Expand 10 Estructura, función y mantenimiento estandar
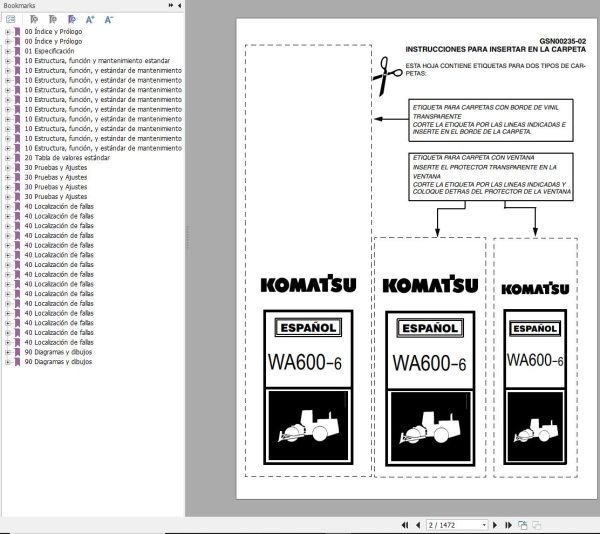The width and height of the screenshot is (600, 534). [x=8, y=61]
